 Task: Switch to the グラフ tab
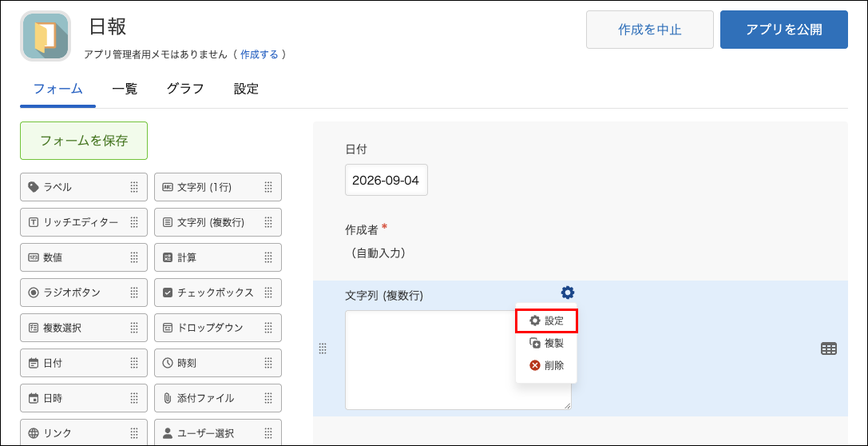185,89
